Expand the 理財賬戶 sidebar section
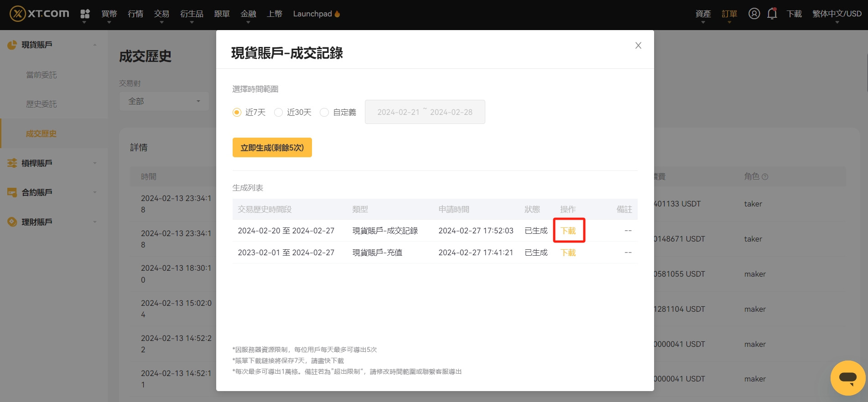 pyautogui.click(x=95, y=222)
